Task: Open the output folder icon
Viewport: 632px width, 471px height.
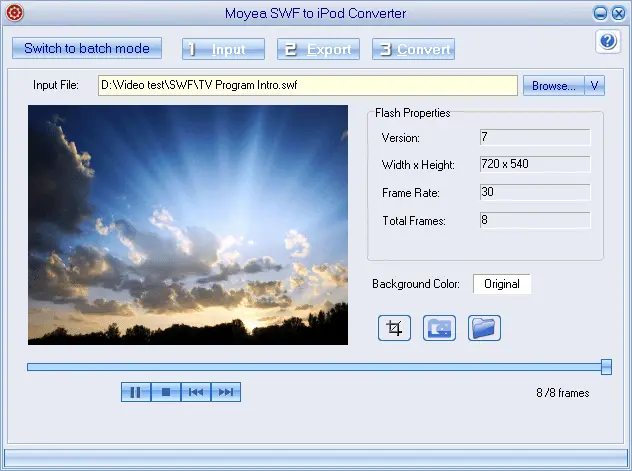Action: pyautogui.click(x=484, y=328)
